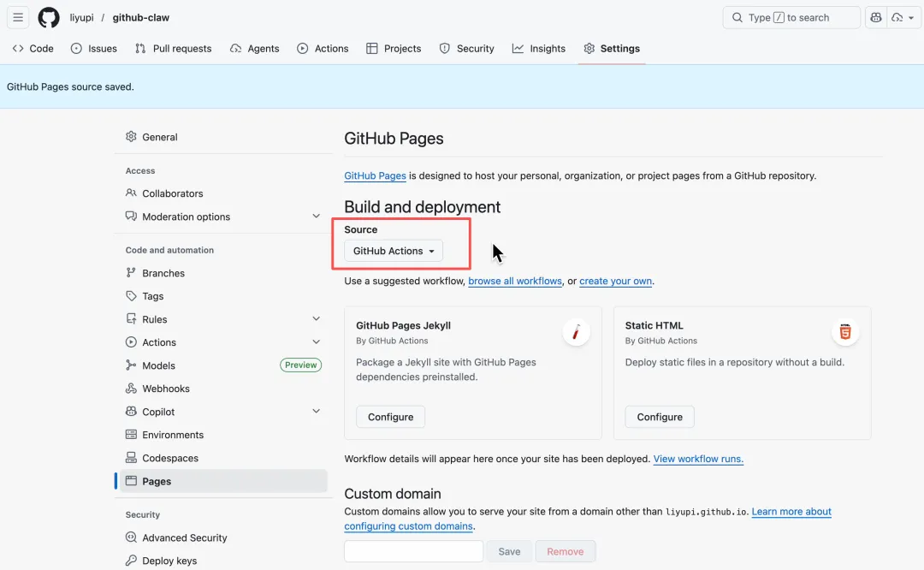
Task: Expand the Actions sidebar section
Action: click(316, 342)
